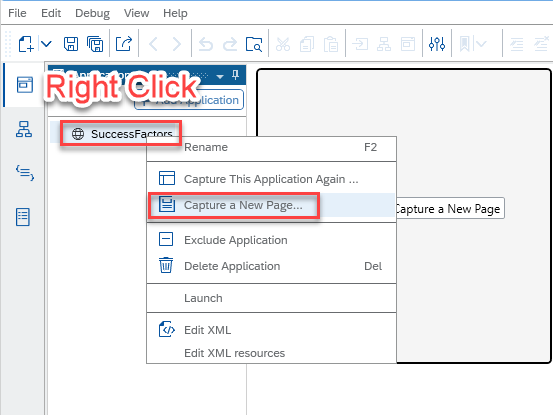Toggle the panel pin icon
Viewport: 553px width, 415px height.
[x=235, y=75]
